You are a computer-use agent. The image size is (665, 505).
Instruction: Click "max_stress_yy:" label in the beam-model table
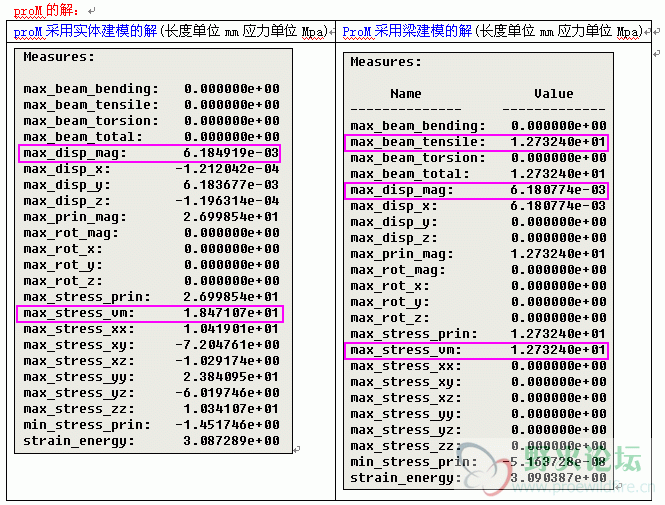click(406, 414)
